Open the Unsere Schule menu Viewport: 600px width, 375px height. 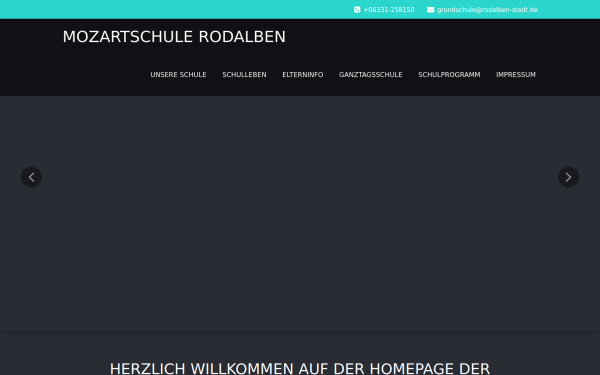[178, 75]
